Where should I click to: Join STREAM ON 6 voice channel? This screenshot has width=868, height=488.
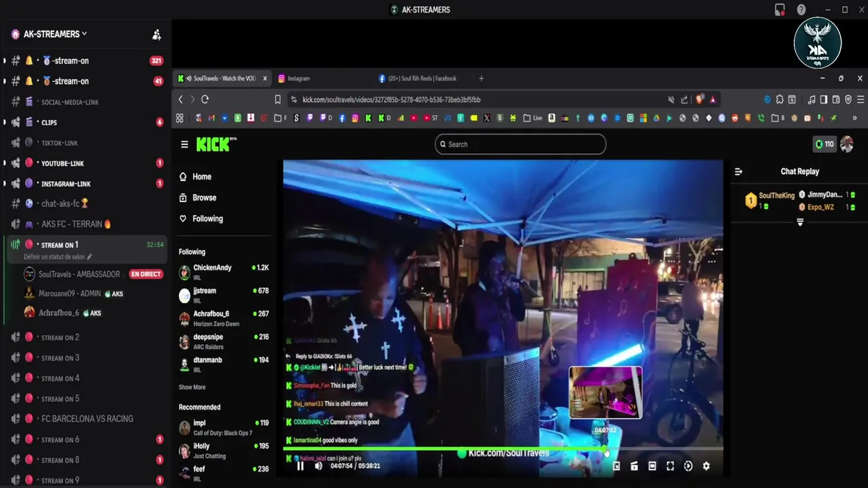[85, 439]
